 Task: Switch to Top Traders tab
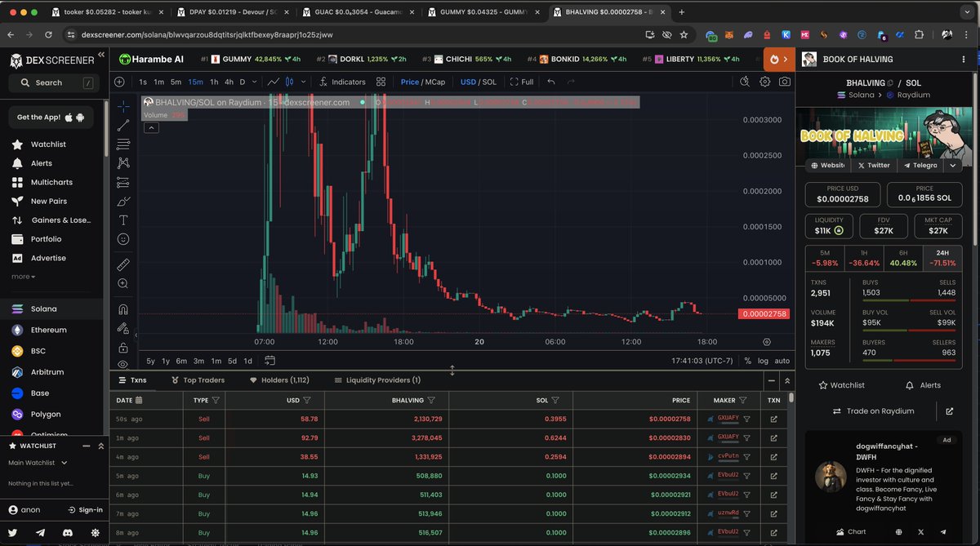click(198, 380)
